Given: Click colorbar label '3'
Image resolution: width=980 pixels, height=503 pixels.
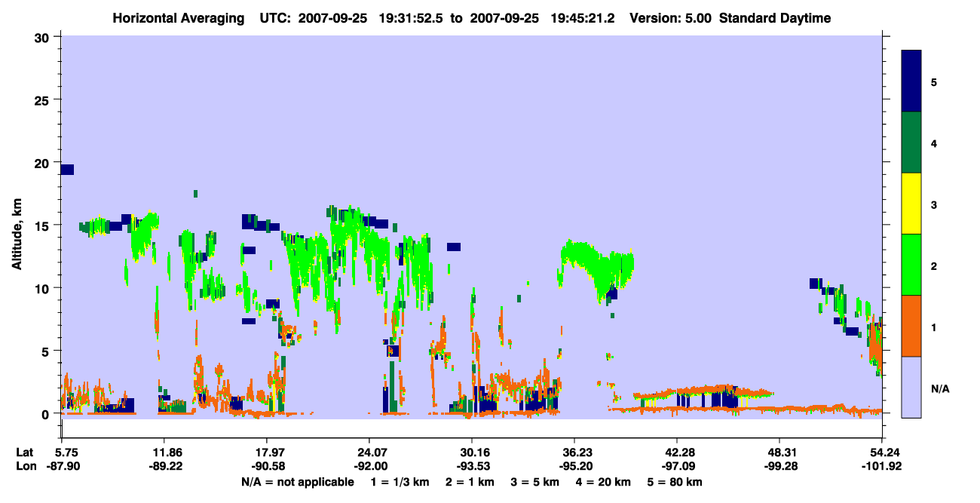Looking at the screenshot, I should [933, 204].
